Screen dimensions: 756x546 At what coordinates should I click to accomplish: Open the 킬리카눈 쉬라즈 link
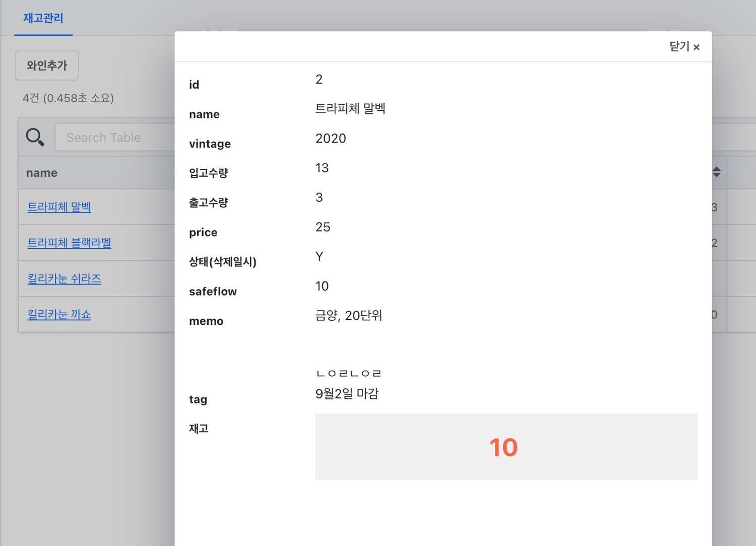pyautogui.click(x=64, y=279)
